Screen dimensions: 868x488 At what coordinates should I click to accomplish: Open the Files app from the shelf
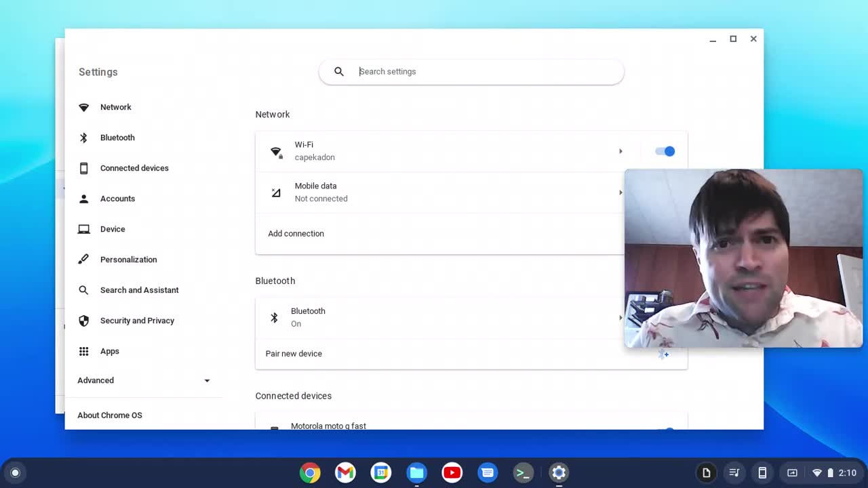point(416,472)
